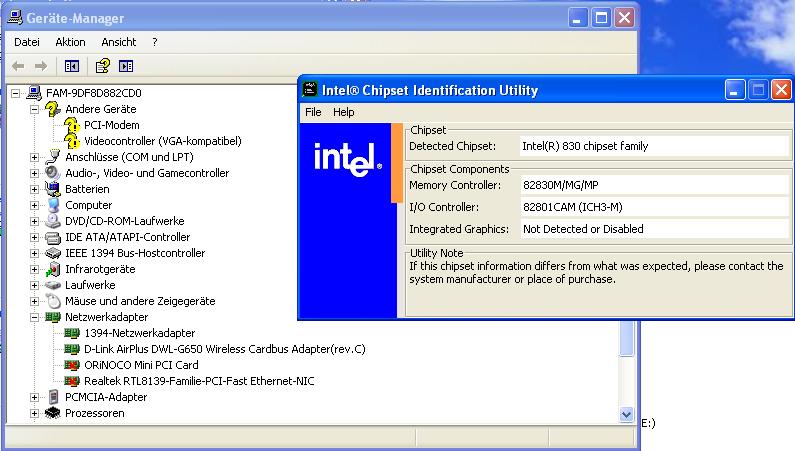Collapse the Netzwerkadapter branch
The width and height of the screenshot is (795, 451).
34,318
